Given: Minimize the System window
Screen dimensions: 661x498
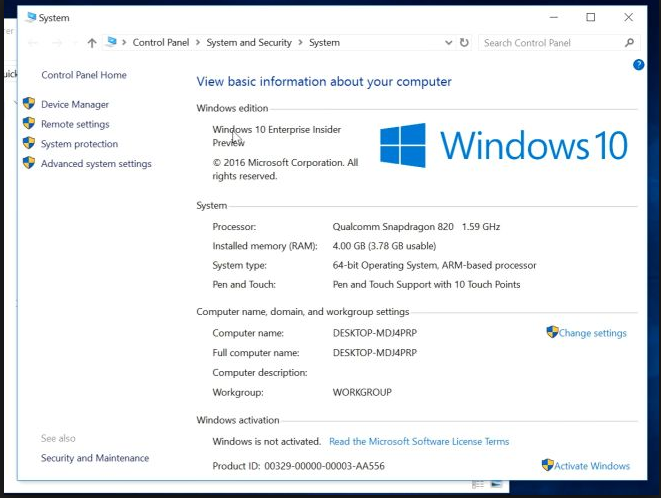Looking at the screenshot, I should pyautogui.click(x=554, y=17).
